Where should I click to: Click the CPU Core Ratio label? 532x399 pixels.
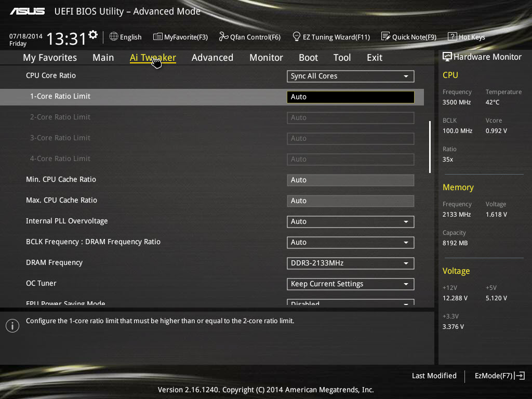point(51,75)
